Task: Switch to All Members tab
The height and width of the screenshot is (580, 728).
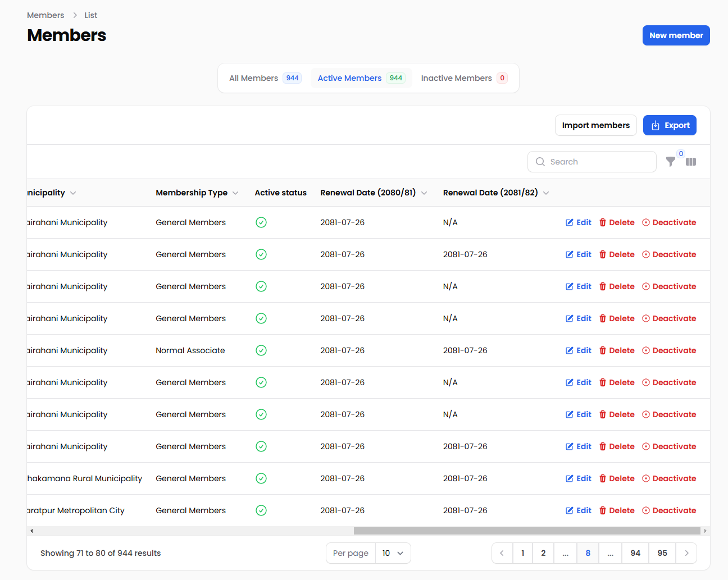Action: tap(265, 78)
